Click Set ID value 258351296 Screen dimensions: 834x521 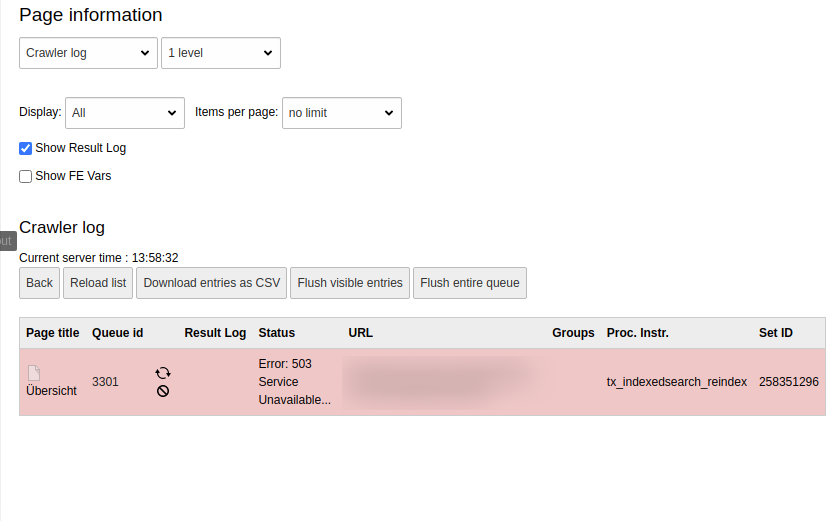[789, 382]
